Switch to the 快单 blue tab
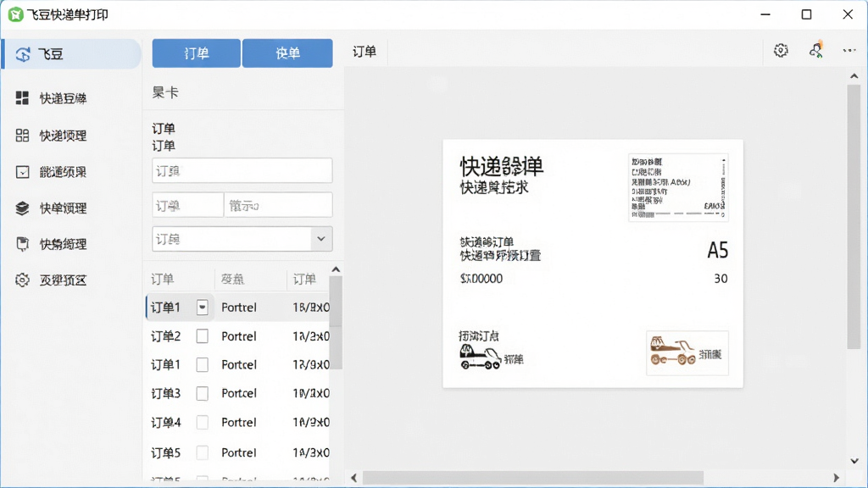Viewport: 868px width, 488px height. [x=287, y=53]
